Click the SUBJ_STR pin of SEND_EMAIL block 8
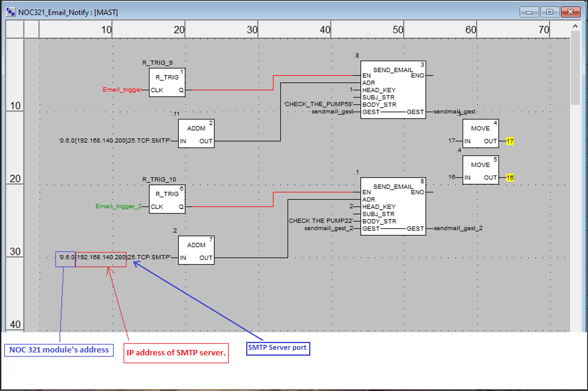This screenshot has height=391, width=588. coord(378,214)
